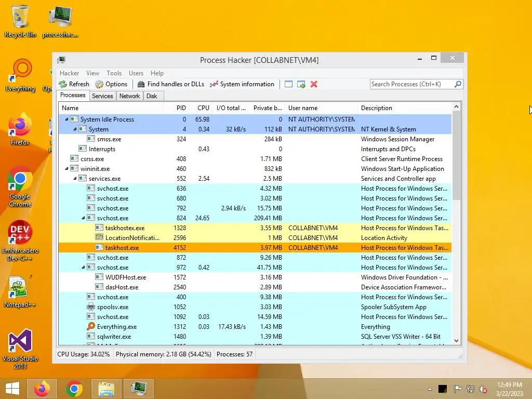Select svchost.exe with PID 636
This screenshot has width=532, height=399.
pos(255,188)
